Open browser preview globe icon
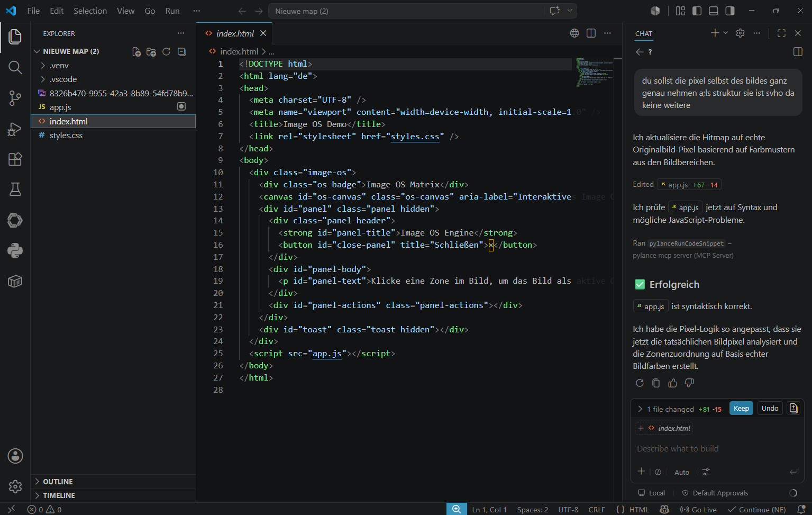 pos(574,33)
